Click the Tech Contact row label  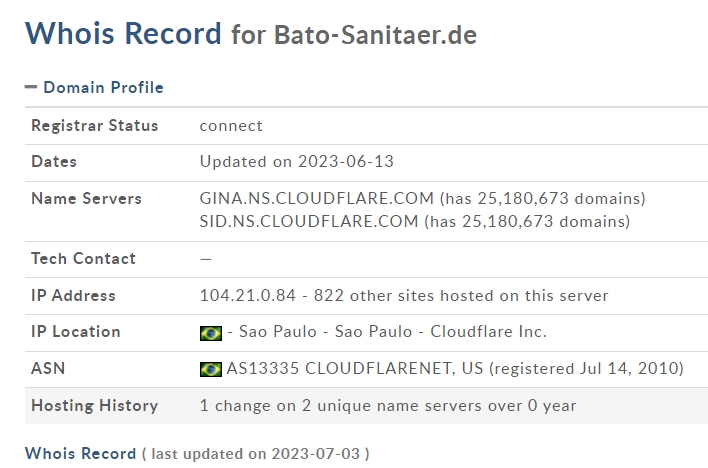tap(83, 259)
